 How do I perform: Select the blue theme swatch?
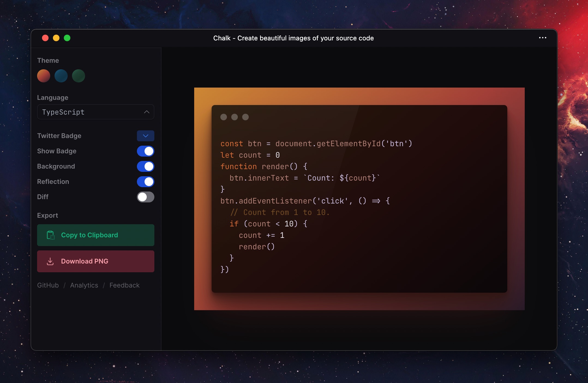(61, 76)
